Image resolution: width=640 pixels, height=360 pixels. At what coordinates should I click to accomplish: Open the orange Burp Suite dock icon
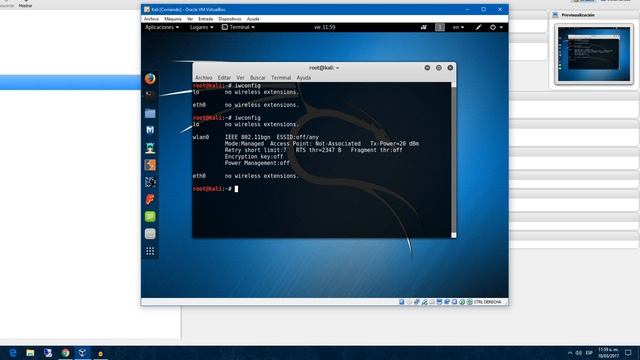click(150, 165)
